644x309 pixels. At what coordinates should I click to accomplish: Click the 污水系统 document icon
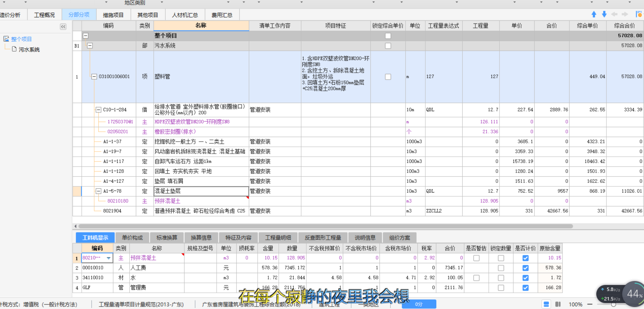coord(14,49)
